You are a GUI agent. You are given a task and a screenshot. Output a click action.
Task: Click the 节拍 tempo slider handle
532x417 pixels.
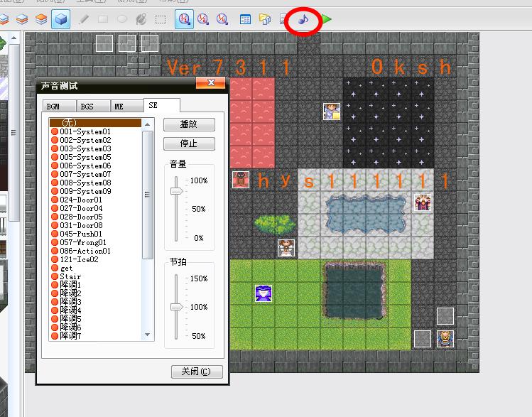pos(176,307)
